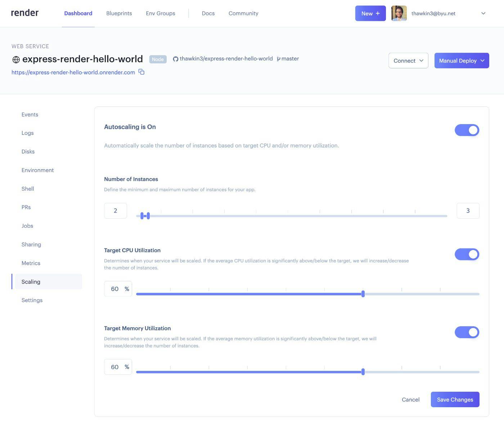Open the Docs link
Viewport: 504px width, 427px height.
[208, 13]
